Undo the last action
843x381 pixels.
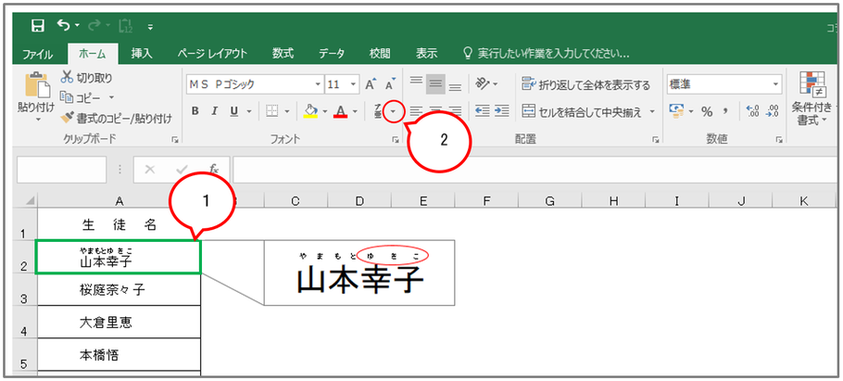pos(64,25)
